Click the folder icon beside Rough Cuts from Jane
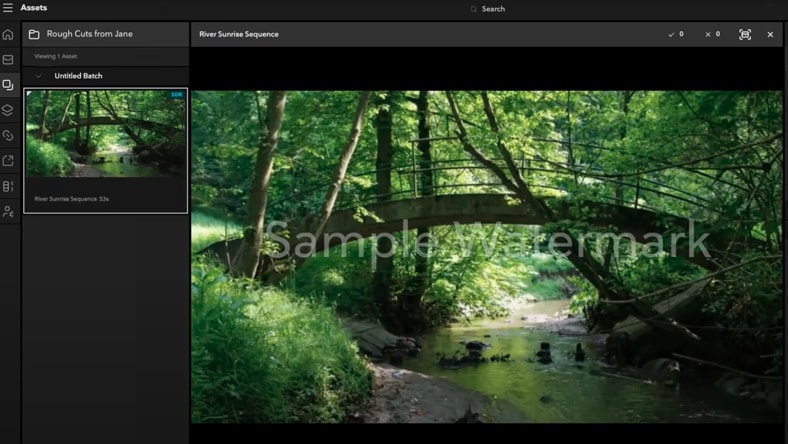This screenshot has width=788, height=444. 34,34
